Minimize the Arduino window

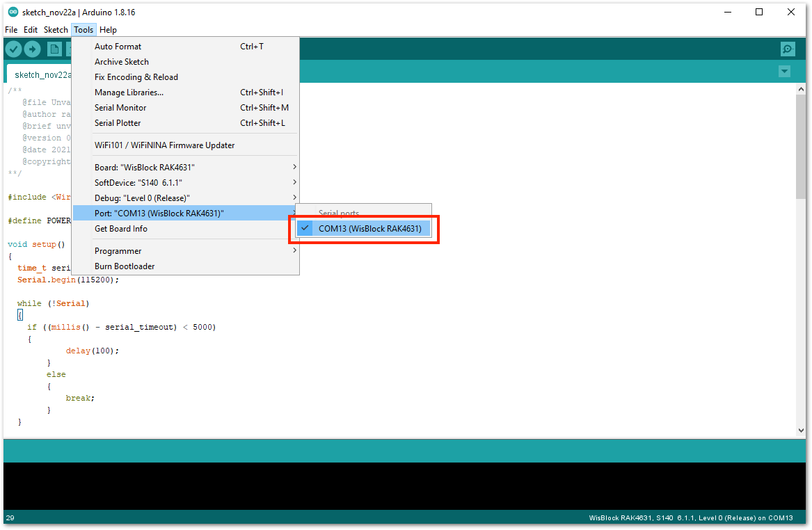728,12
